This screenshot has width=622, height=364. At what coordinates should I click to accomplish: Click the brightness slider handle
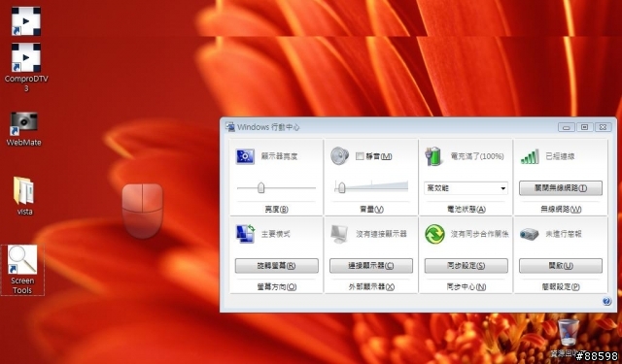(260, 187)
